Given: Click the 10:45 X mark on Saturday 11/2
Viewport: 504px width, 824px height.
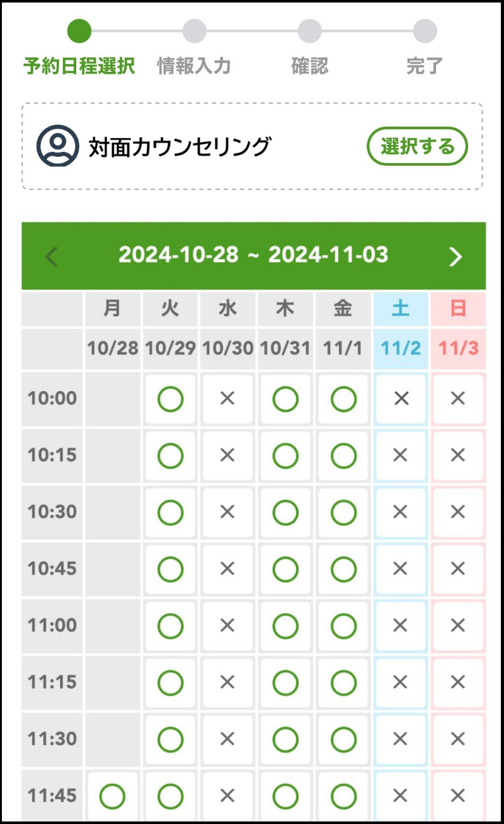Looking at the screenshot, I should click(401, 569).
